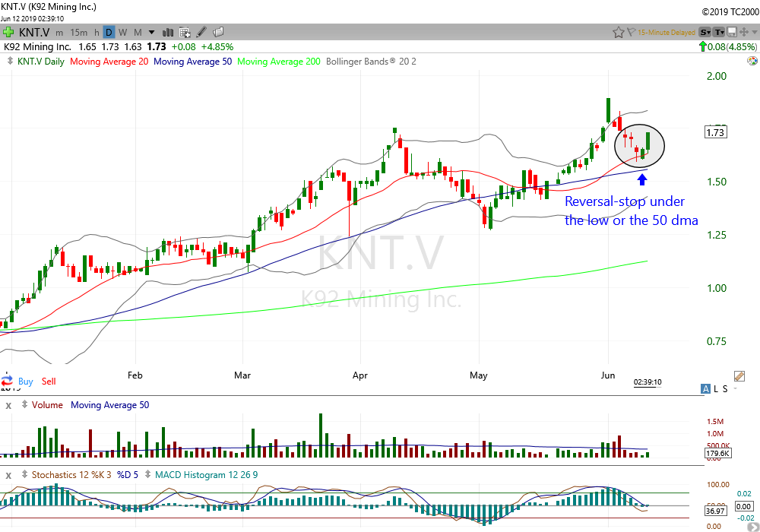Click the Stochastics move handle

click(x=24, y=474)
